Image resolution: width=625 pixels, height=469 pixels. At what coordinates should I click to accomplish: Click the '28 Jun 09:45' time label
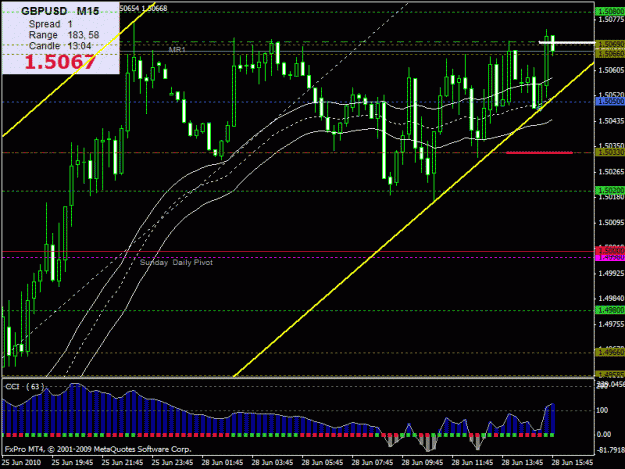422,462
